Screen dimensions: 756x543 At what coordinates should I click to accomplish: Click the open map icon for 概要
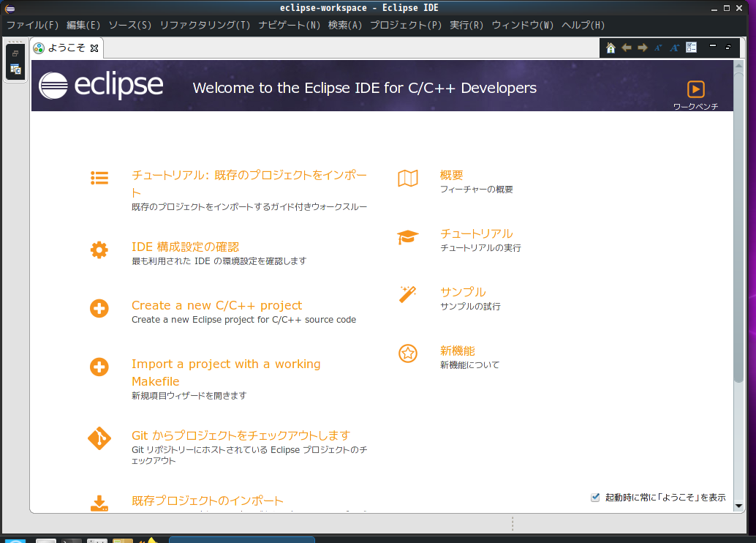408,178
